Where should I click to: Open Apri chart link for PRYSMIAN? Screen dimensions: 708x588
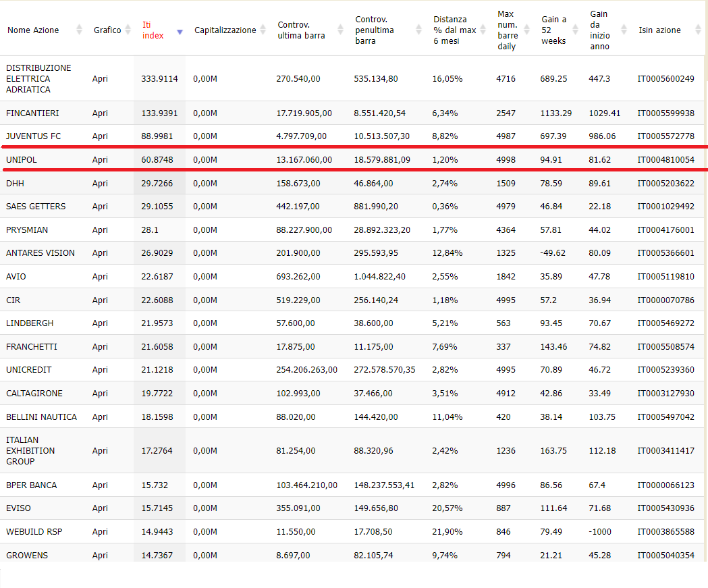100,230
